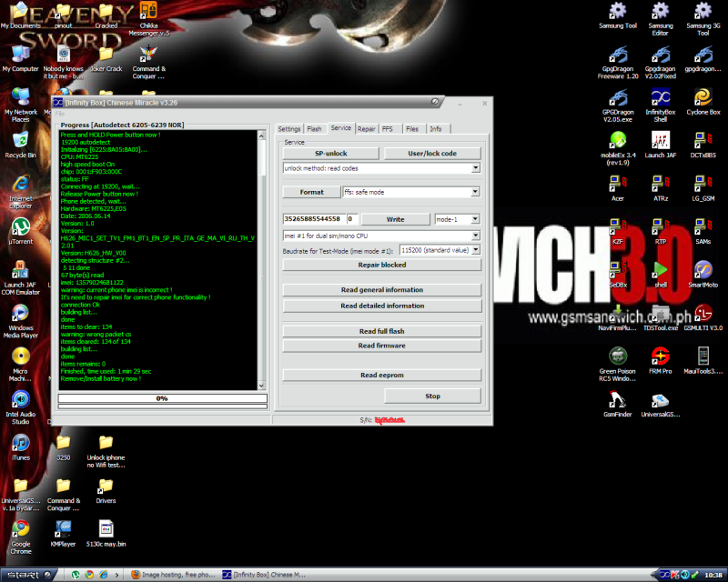Open the Windows Start button
The width and height of the screenshot is (728, 582).
point(28,575)
